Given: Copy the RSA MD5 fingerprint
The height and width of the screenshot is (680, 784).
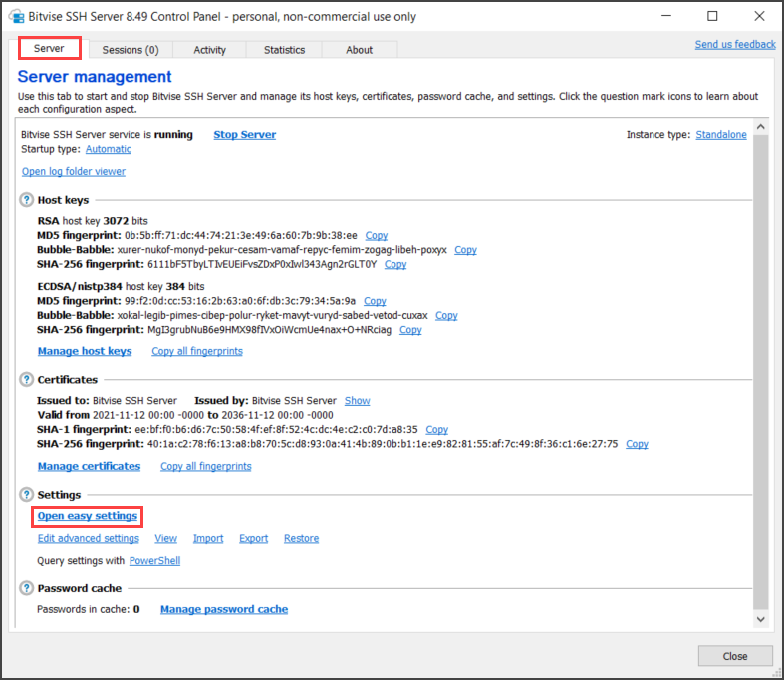Looking at the screenshot, I should point(376,235).
